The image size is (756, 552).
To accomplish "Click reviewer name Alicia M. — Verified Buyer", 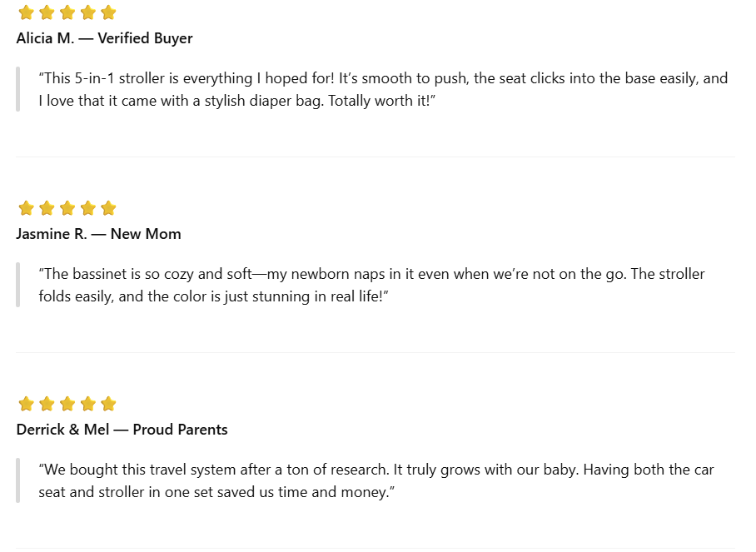I will [x=104, y=38].
